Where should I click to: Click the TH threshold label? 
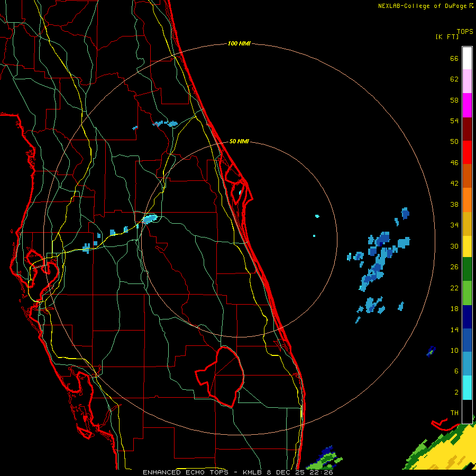tap(454, 413)
